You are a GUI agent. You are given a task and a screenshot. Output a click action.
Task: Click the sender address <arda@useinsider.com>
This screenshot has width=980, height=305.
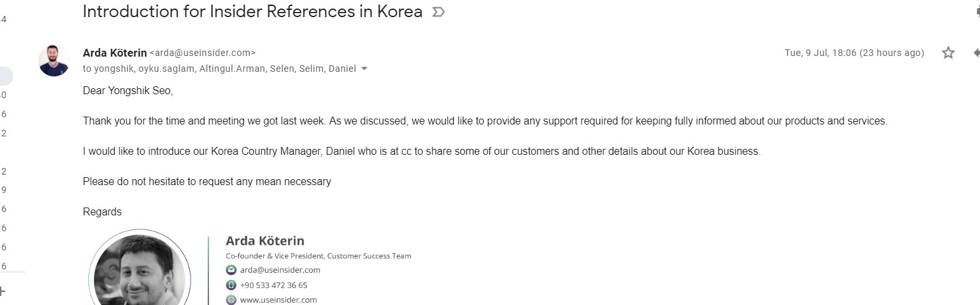[x=202, y=53]
